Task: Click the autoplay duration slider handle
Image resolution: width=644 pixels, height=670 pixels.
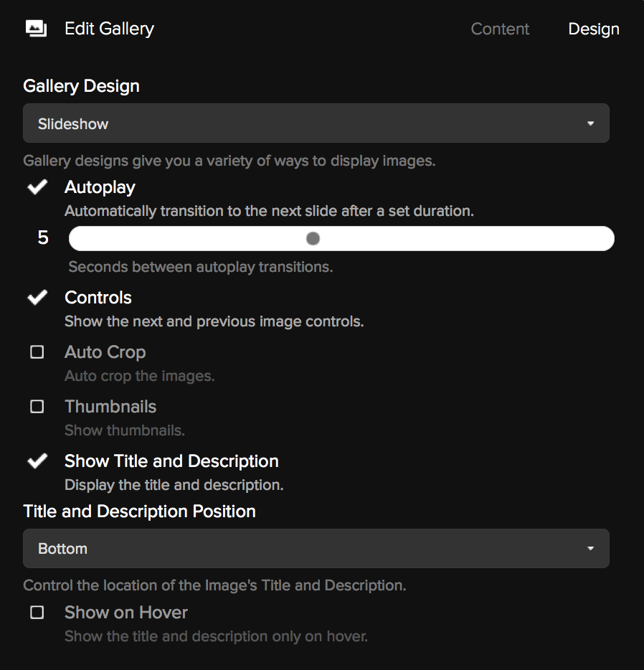Action: click(313, 238)
